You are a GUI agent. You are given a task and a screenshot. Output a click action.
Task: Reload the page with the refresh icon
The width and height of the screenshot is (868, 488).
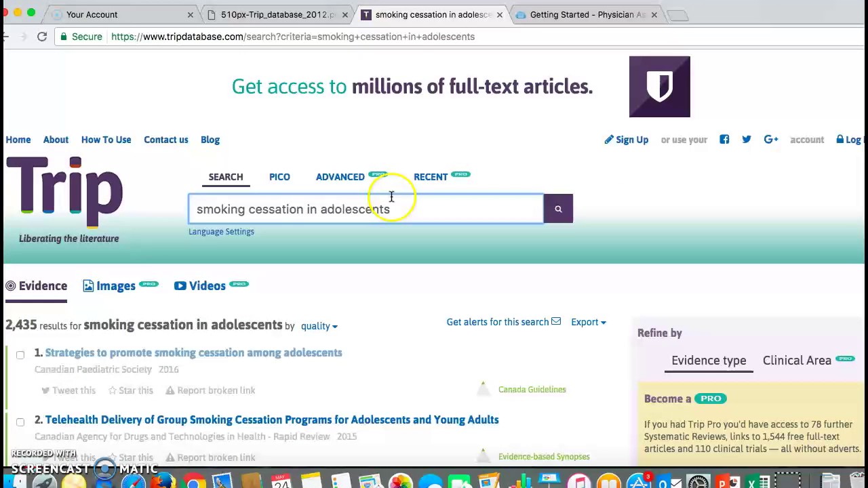42,37
